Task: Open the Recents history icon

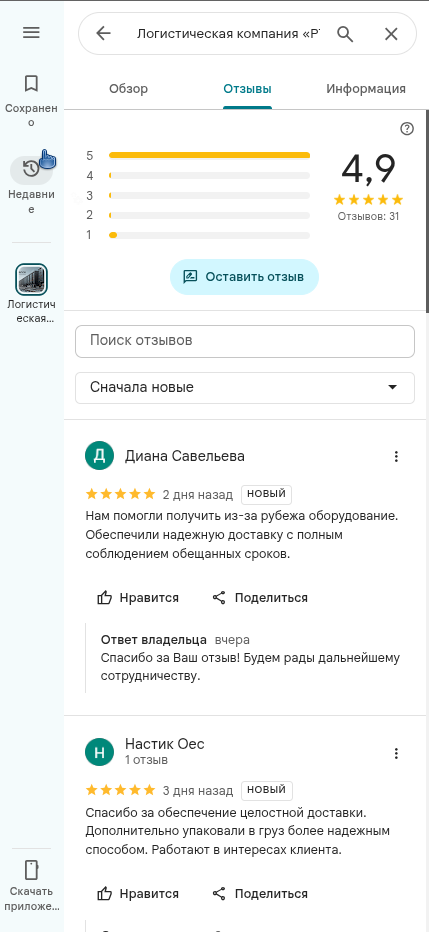Action: coord(31,170)
